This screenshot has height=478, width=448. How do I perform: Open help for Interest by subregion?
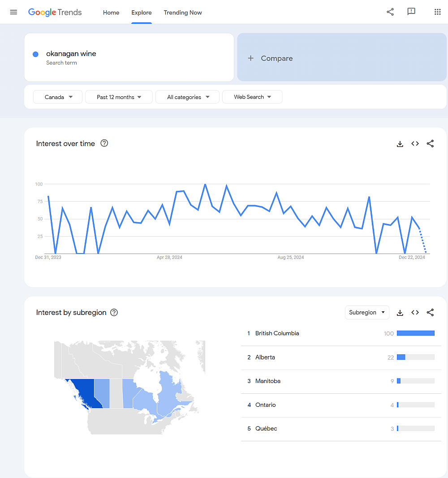tap(114, 313)
